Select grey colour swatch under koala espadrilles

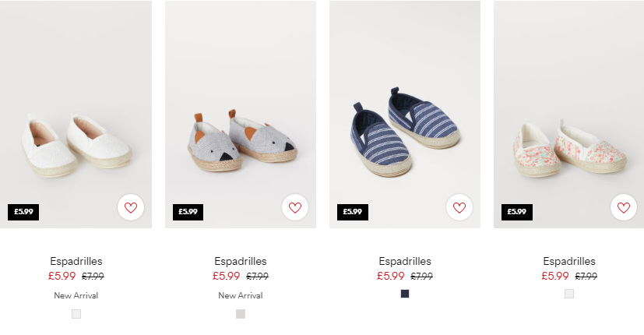tap(241, 314)
